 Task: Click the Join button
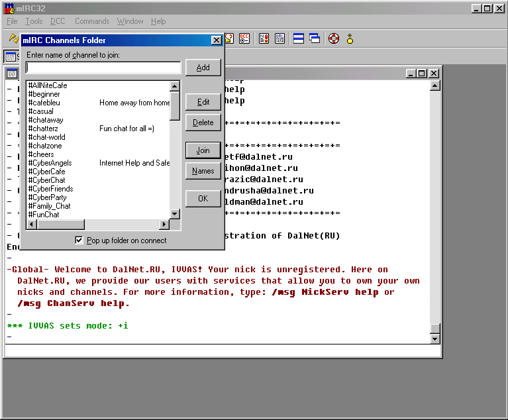point(203,150)
